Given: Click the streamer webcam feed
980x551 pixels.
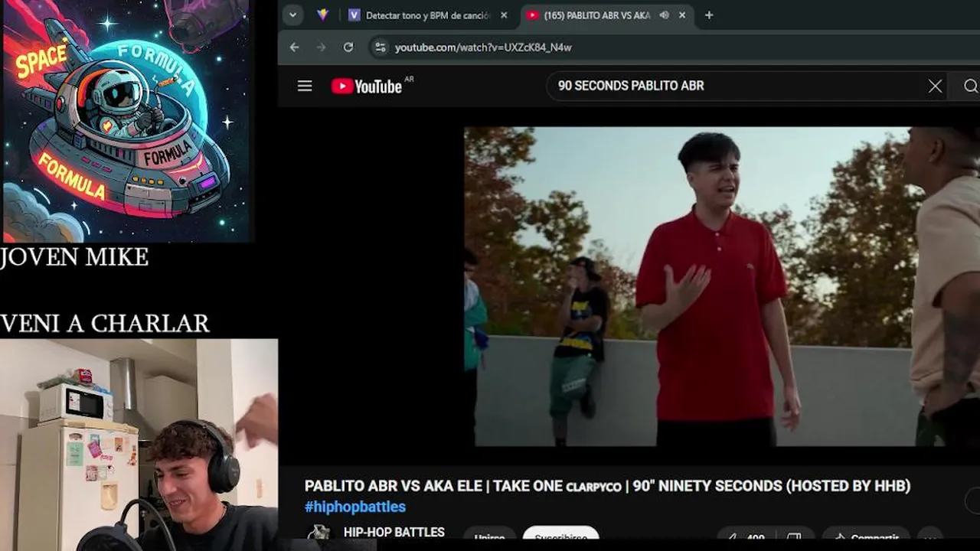Looking at the screenshot, I should 139,445.
